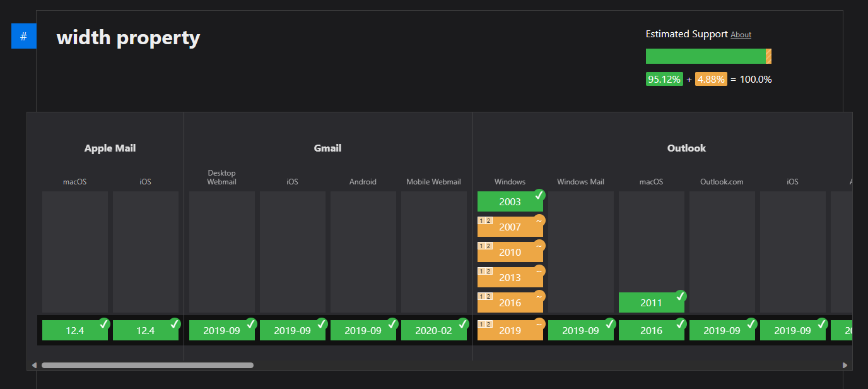The width and height of the screenshot is (868, 389).
Task: Click the Outlook.com column label
Action: tap(722, 182)
